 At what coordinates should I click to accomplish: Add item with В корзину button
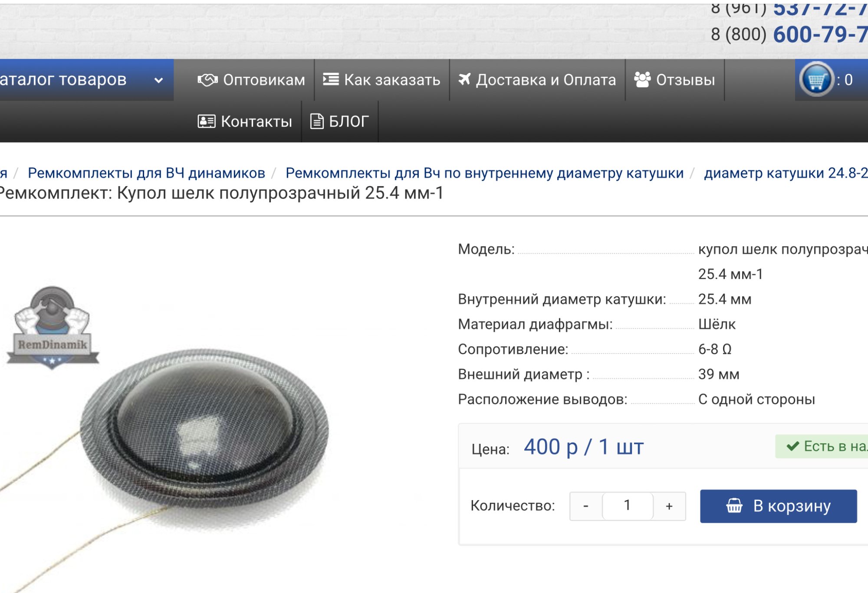[778, 506]
